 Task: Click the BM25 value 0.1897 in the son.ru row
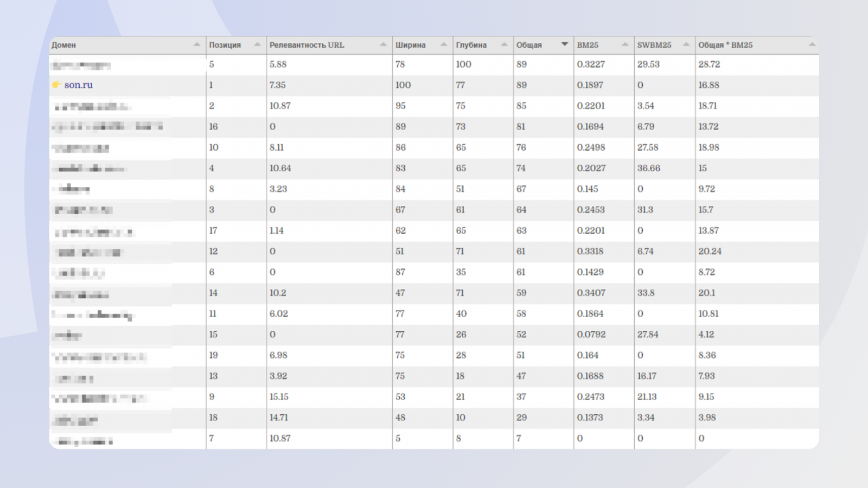point(590,85)
